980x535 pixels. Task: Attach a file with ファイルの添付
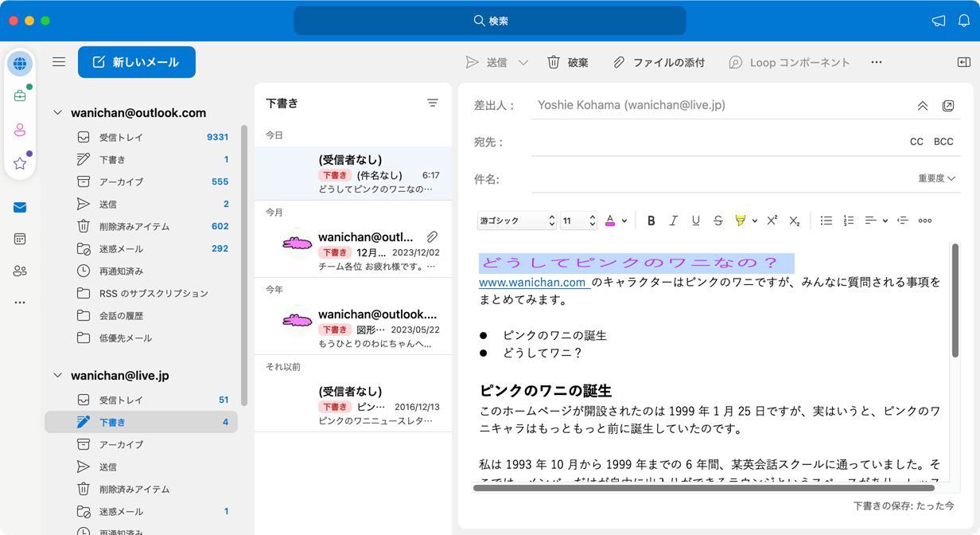659,62
